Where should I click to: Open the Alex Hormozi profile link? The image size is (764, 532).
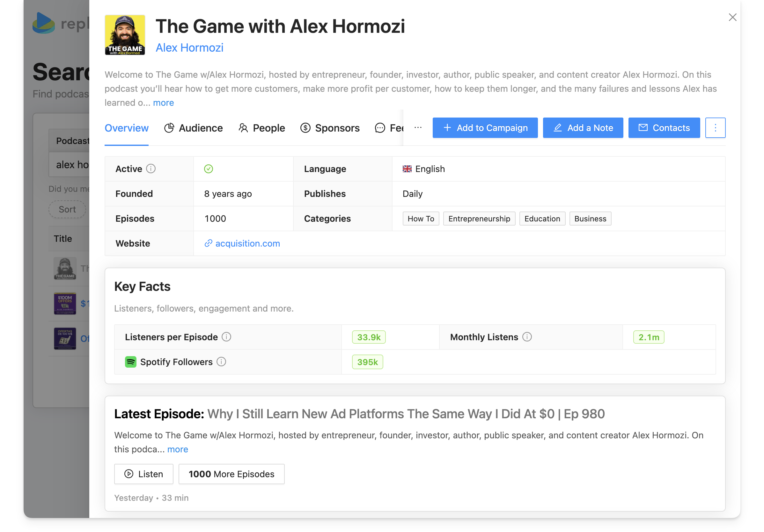(189, 47)
